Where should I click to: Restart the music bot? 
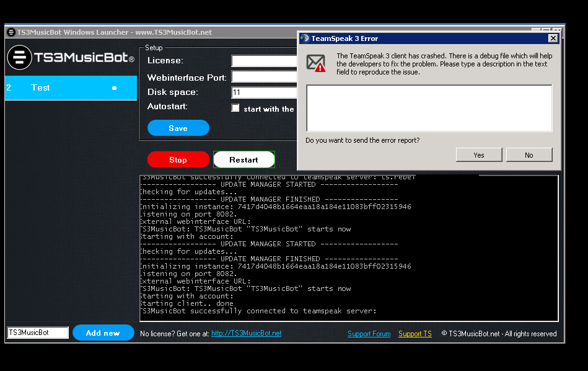[x=244, y=159]
